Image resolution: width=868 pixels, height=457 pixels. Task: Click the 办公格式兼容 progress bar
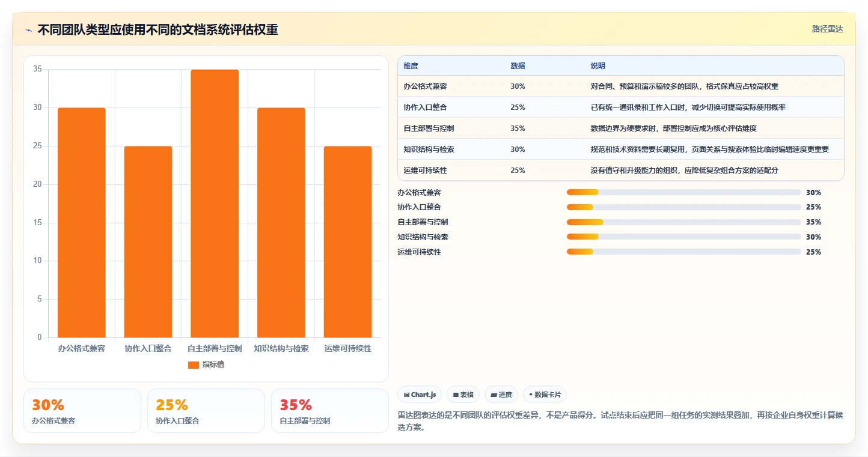click(x=683, y=192)
